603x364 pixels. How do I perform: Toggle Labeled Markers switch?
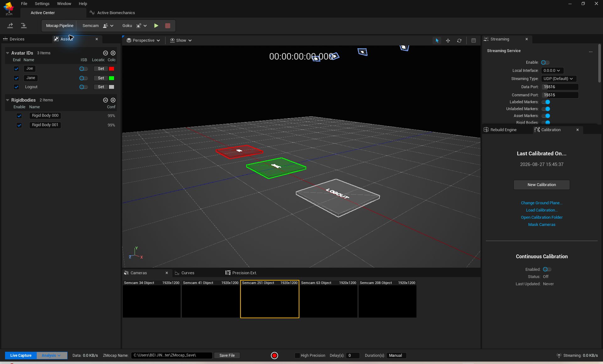coord(546,102)
